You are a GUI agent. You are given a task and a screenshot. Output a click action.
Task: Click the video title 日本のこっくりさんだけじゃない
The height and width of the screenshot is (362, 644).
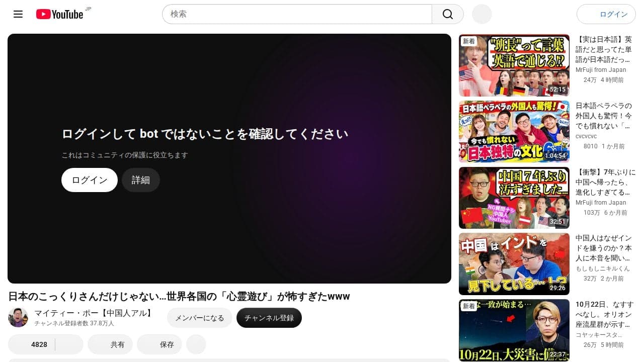(179, 296)
